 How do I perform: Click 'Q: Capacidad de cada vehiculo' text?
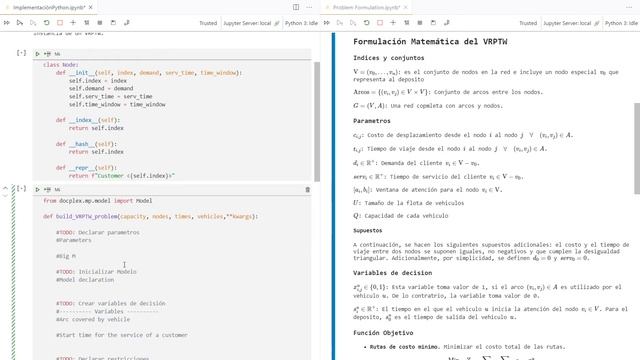coord(400,216)
